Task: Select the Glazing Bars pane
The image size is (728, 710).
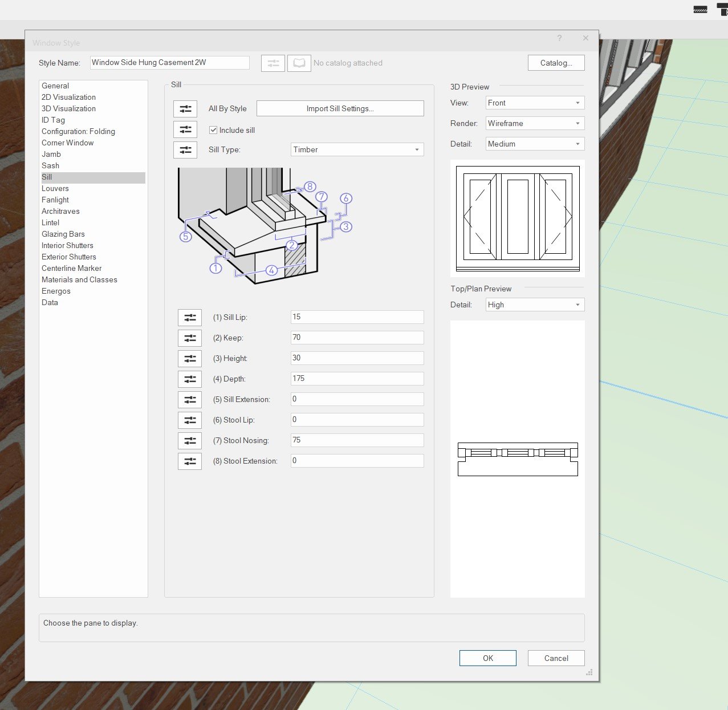Action: 63,234
